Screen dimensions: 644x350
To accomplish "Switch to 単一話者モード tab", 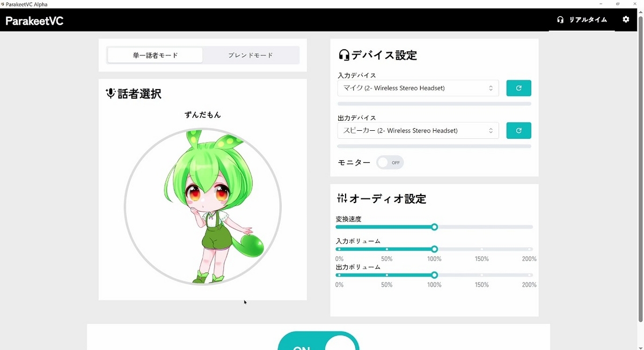I will pyautogui.click(x=155, y=55).
